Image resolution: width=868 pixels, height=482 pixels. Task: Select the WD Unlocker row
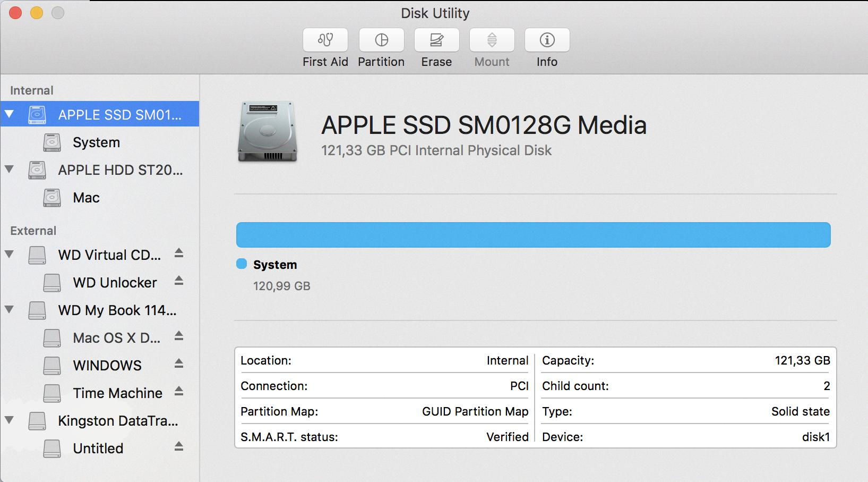[100, 283]
